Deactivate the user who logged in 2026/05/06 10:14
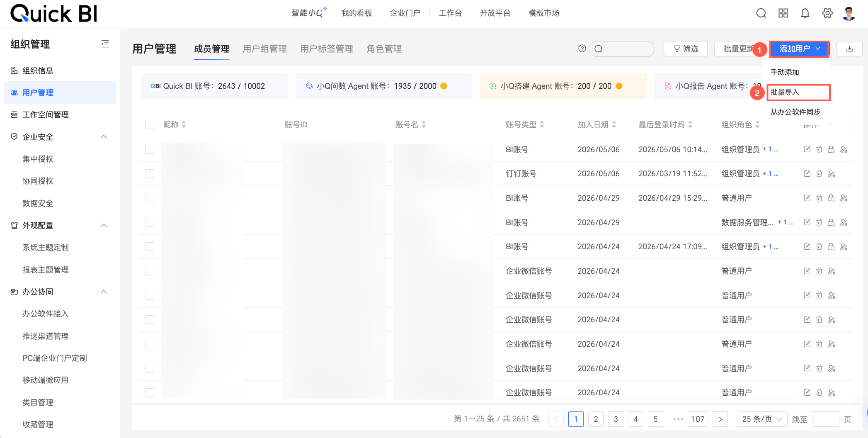 click(844, 149)
